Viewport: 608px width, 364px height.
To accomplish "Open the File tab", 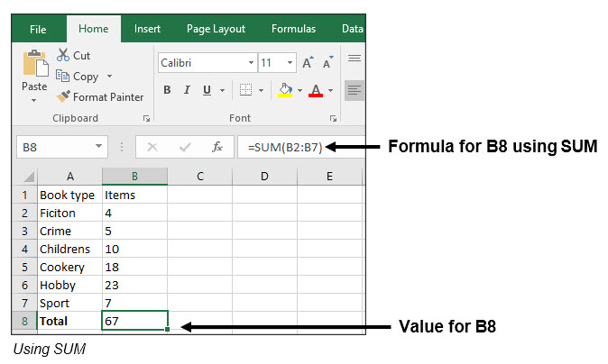I will tap(38, 29).
